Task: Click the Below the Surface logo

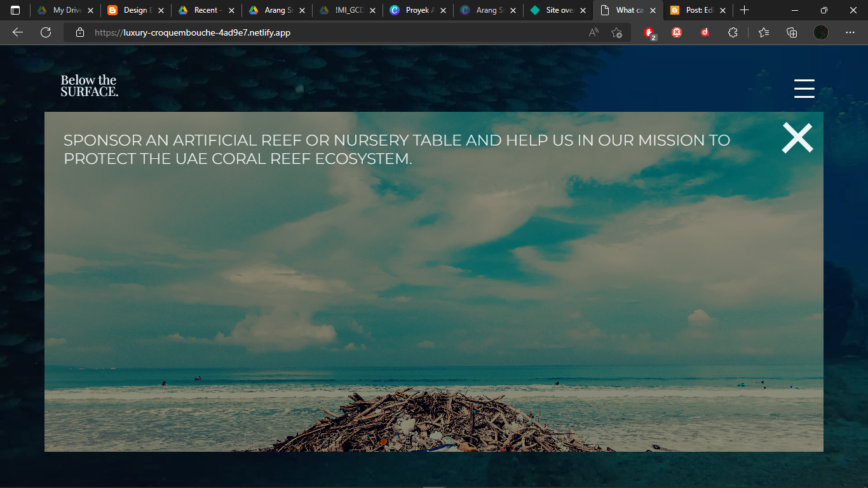Action: point(89,86)
